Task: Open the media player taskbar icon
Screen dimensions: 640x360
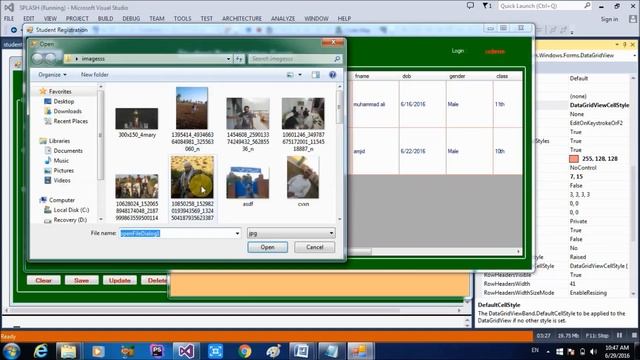Action: tap(98, 351)
